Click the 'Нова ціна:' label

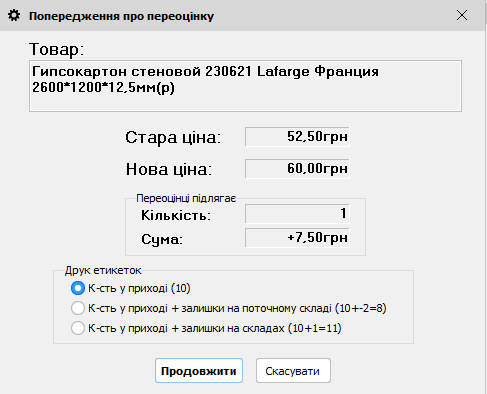click(x=169, y=169)
